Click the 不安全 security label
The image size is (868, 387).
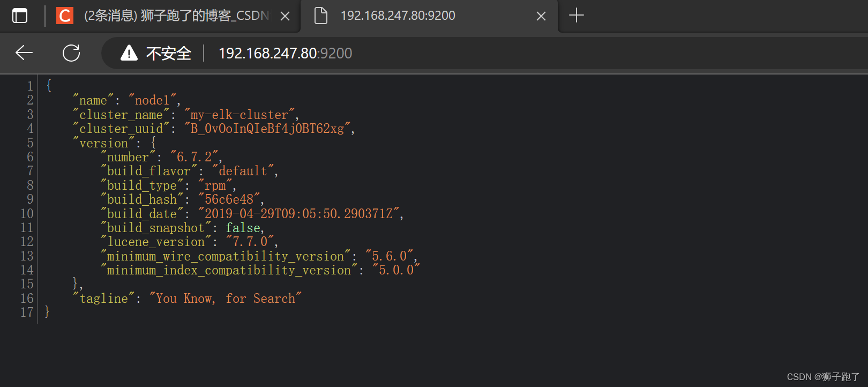click(x=168, y=53)
